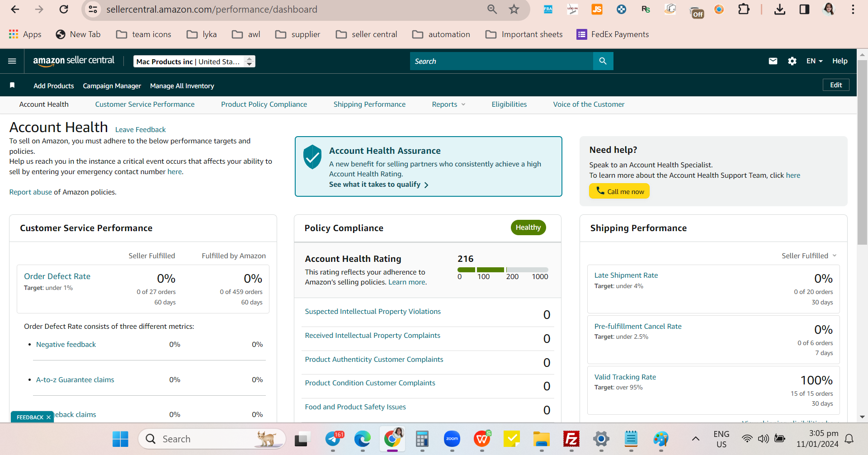Image resolution: width=868 pixels, height=455 pixels.
Task: Click the orange JS extension icon
Action: pos(597,9)
